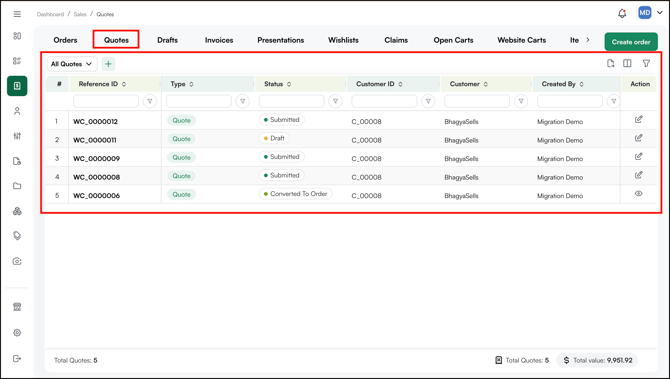Open Customer ID column filter funnel
The width and height of the screenshot is (670, 379).
click(x=428, y=101)
